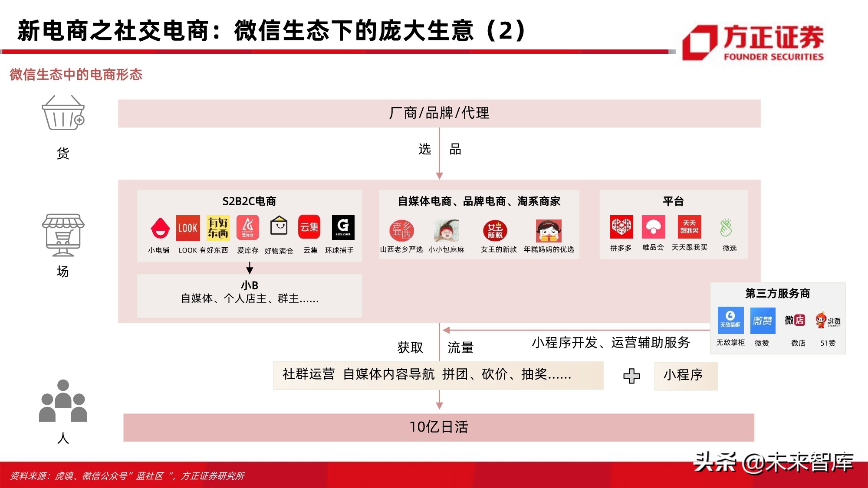Click the 场 label

(x=63, y=272)
